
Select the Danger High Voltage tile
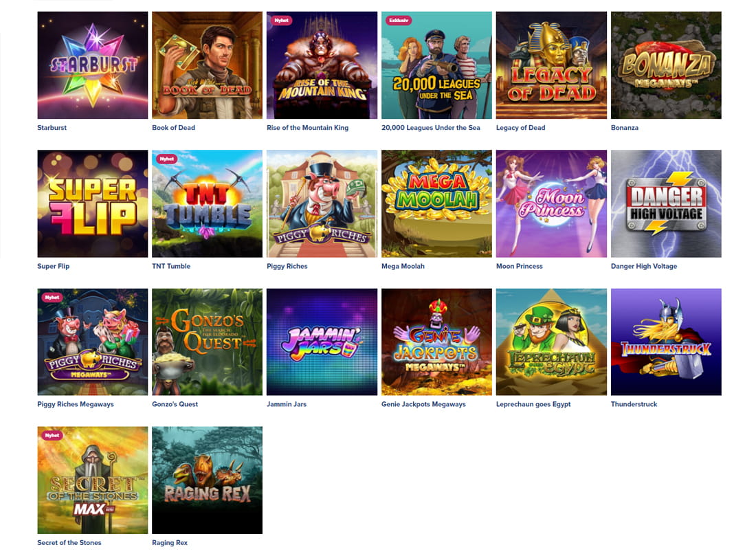coord(667,203)
